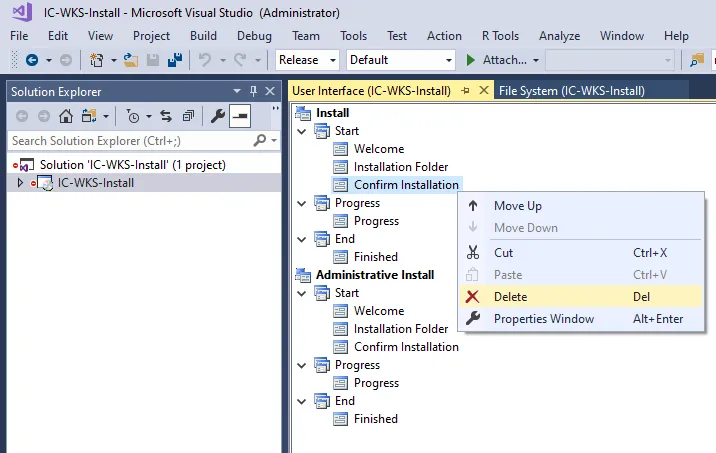Click the Sync with Active Document icon
The image size is (716, 453).
coord(166,116)
